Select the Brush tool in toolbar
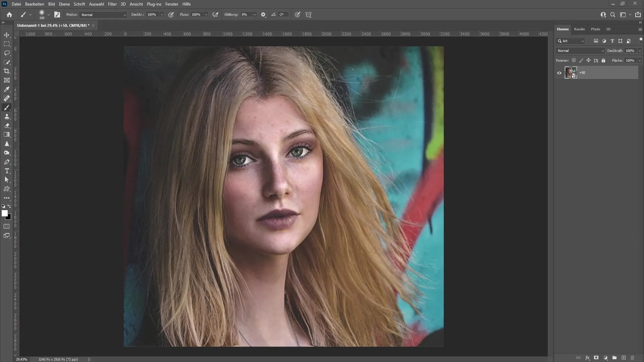The width and height of the screenshot is (644, 362). (6, 107)
